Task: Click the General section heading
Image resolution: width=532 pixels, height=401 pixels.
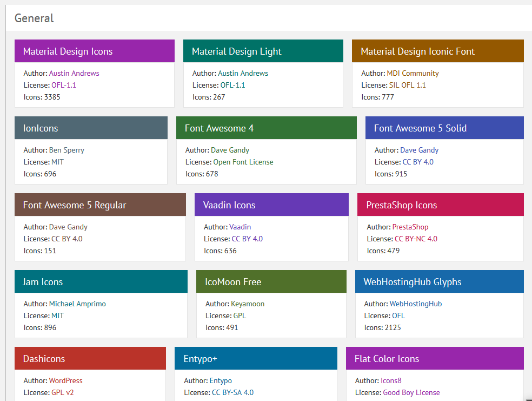Action: click(x=34, y=18)
